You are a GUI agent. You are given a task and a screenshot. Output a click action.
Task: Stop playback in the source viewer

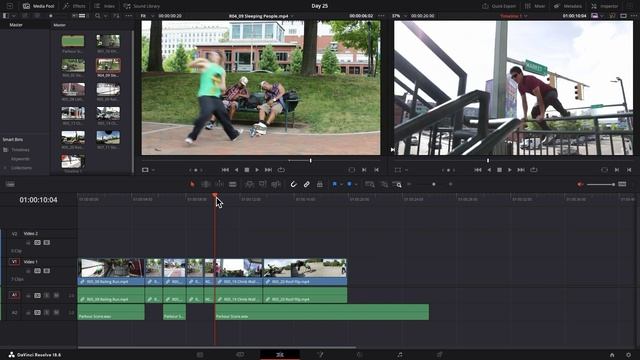click(x=247, y=170)
